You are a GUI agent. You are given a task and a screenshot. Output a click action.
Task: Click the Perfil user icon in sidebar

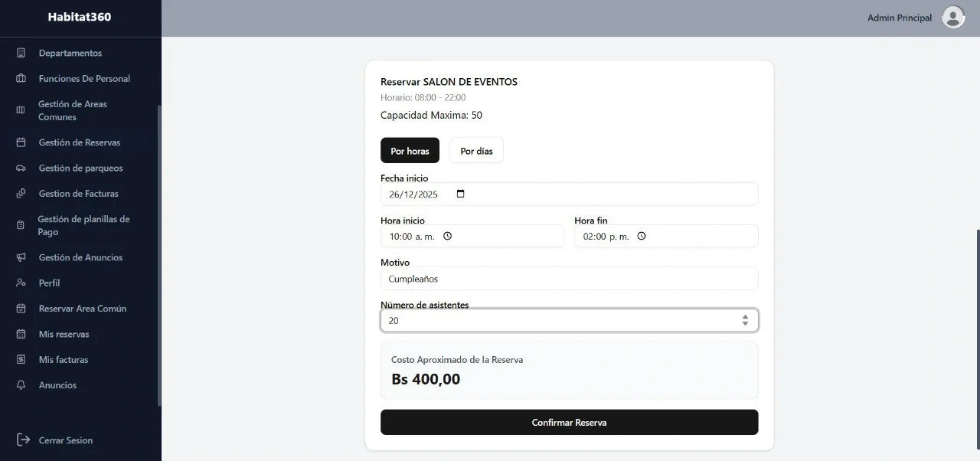21,283
